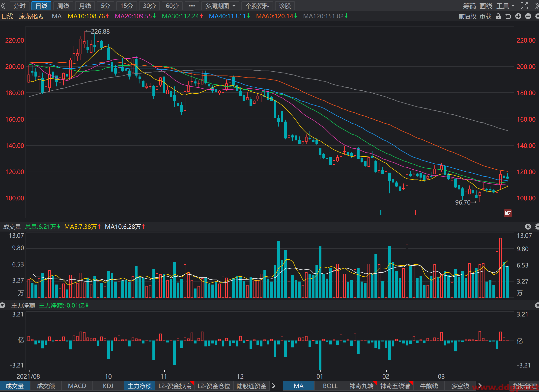Select L2-资金抄底 indicator tab
This screenshot has width=539, height=392.
pos(175,386)
